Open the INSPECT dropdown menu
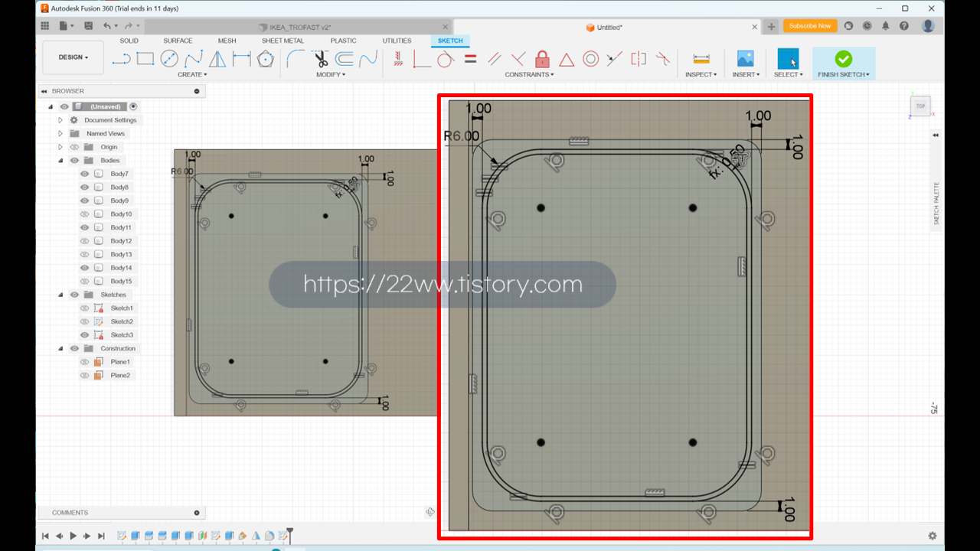Screen dimensions: 980x551 pyautogui.click(x=701, y=74)
